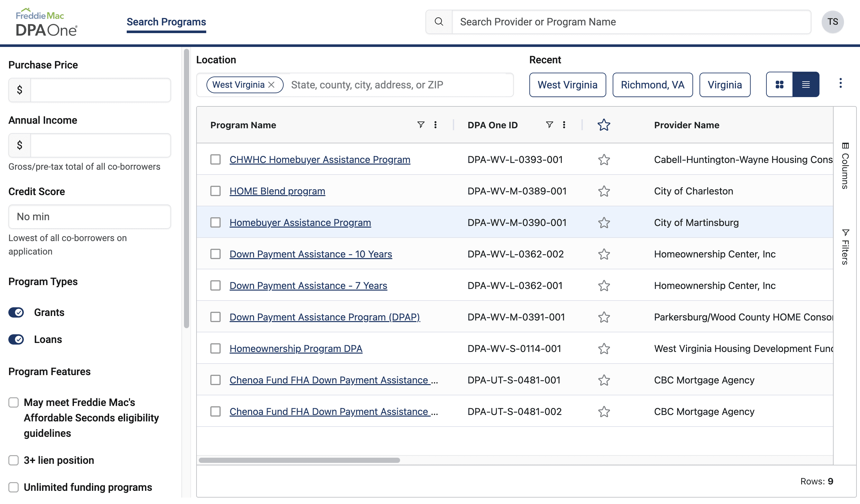The image size is (860, 504).
Task: Select the list view icon
Action: tap(805, 85)
